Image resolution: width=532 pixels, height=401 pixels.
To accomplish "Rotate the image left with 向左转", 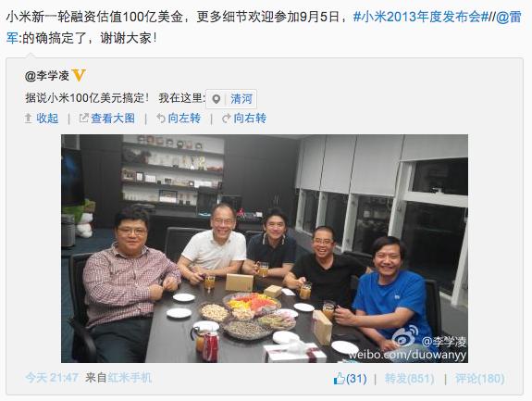I will [184, 119].
